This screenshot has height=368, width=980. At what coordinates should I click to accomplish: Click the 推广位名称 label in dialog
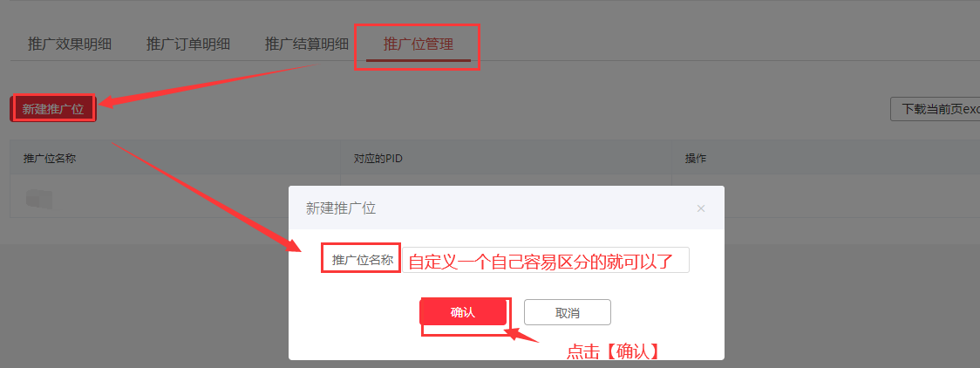click(x=362, y=261)
